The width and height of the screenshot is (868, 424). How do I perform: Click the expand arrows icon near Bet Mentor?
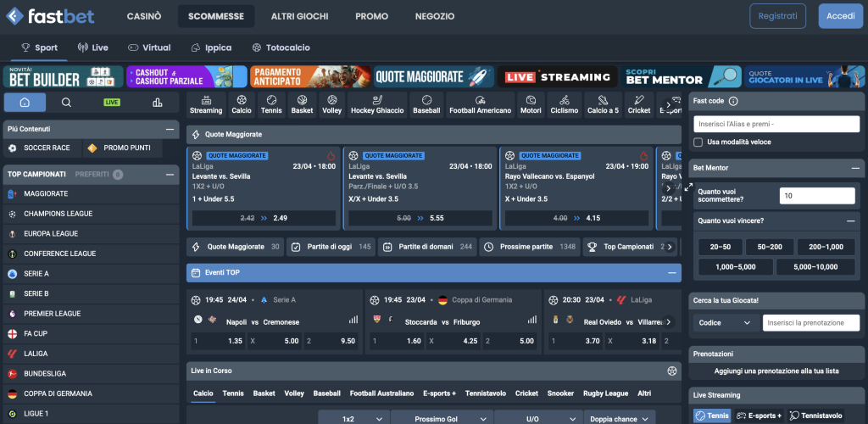pos(688,187)
